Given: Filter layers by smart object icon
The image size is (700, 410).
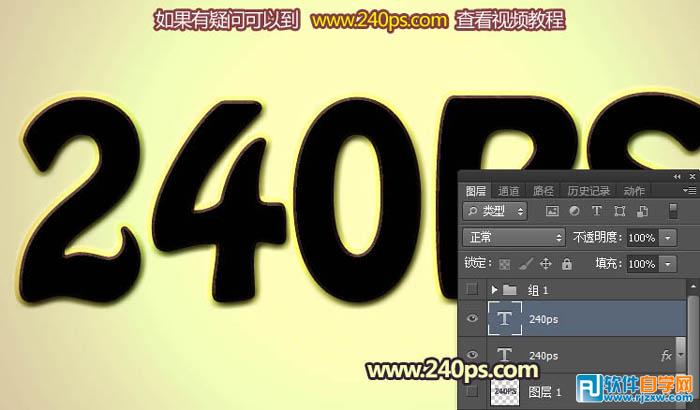Looking at the screenshot, I should [x=642, y=211].
